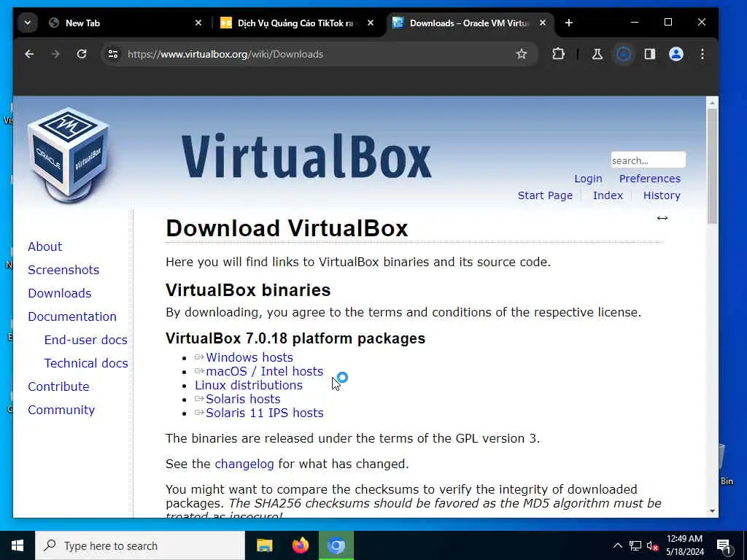Close the Downloads VirtualBox tab
747x560 pixels.
[x=543, y=23]
